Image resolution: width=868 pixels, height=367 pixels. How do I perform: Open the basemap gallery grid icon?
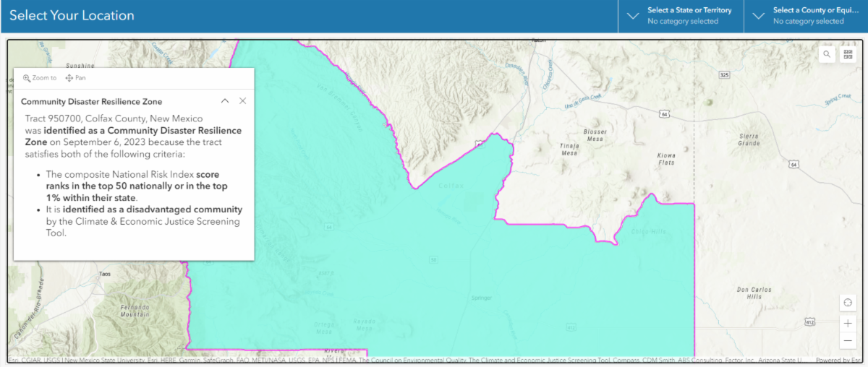[847, 54]
